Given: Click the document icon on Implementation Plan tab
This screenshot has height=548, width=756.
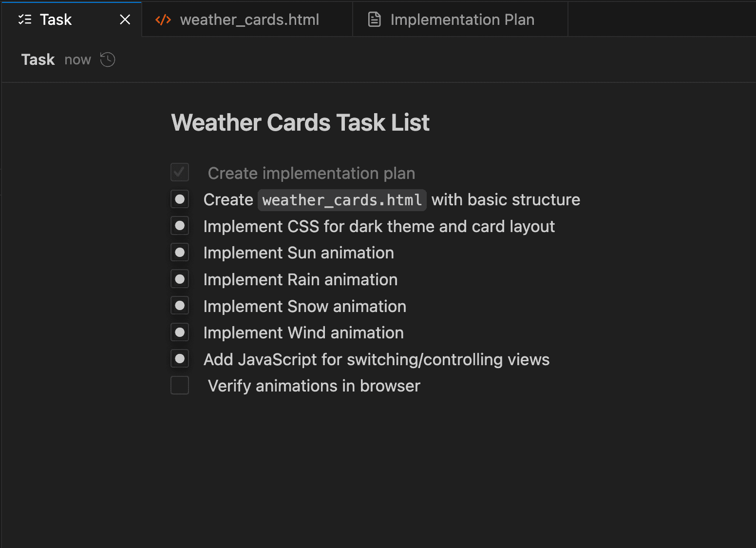Looking at the screenshot, I should [374, 19].
